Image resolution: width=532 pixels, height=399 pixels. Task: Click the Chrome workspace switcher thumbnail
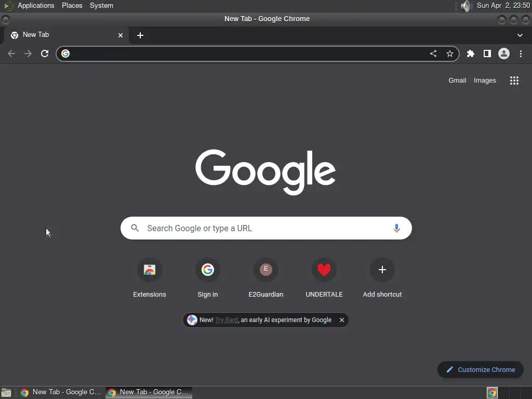tap(492, 393)
